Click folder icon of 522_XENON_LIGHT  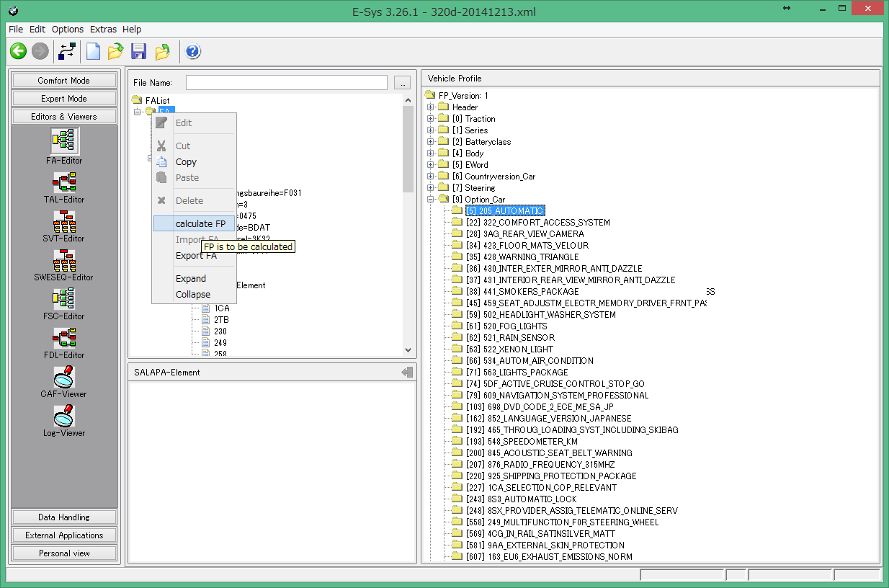pos(456,349)
